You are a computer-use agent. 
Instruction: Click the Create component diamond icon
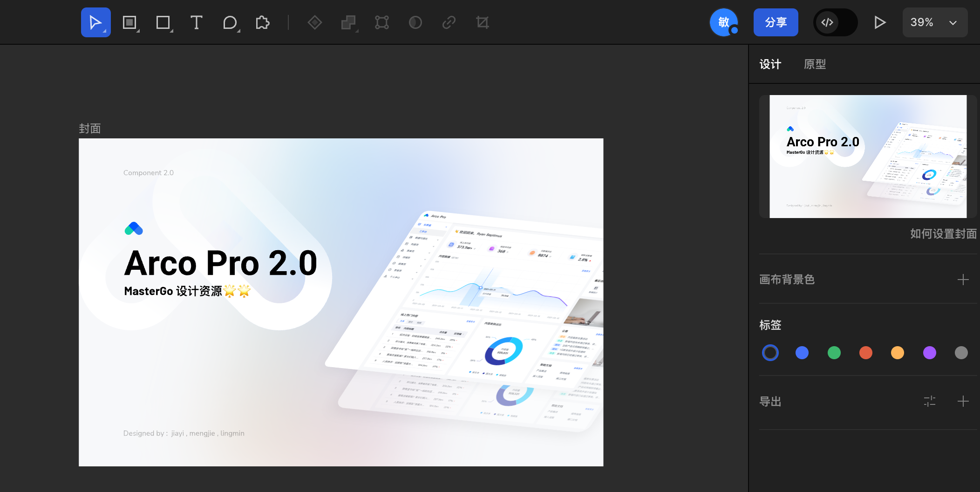coord(315,22)
